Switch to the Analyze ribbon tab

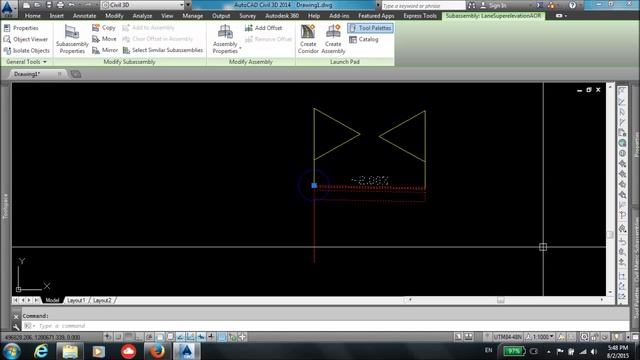[x=142, y=16]
